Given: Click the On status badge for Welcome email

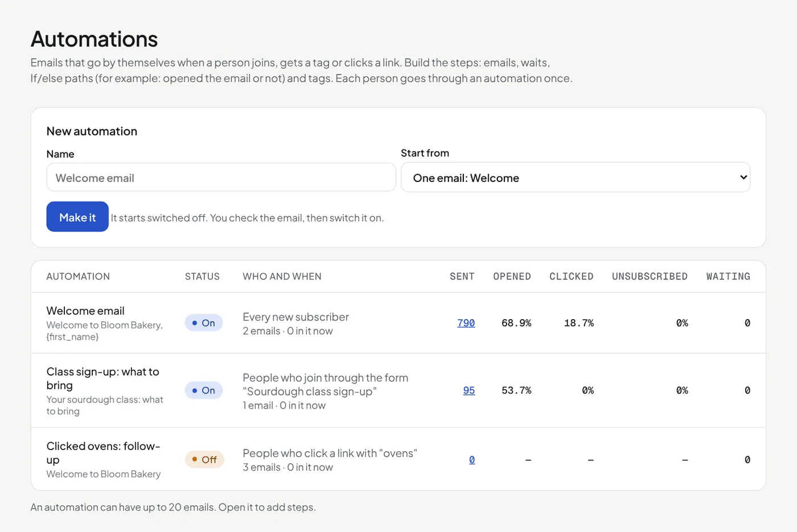Looking at the screenshot, I should 203,323.
